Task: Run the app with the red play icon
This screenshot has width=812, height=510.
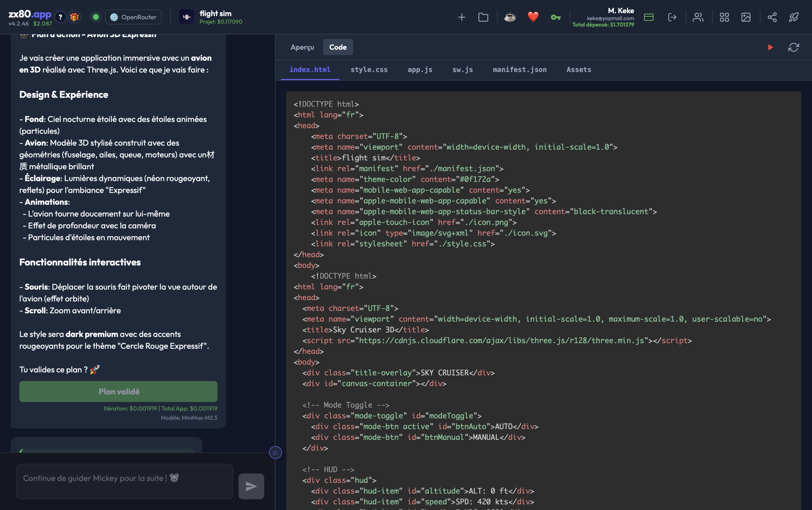Action: pos(771,47)
